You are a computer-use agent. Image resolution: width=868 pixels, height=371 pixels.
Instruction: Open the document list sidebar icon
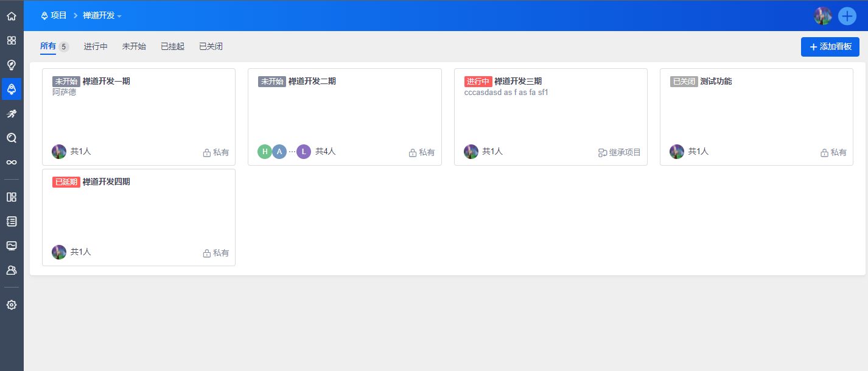(12, 221)
